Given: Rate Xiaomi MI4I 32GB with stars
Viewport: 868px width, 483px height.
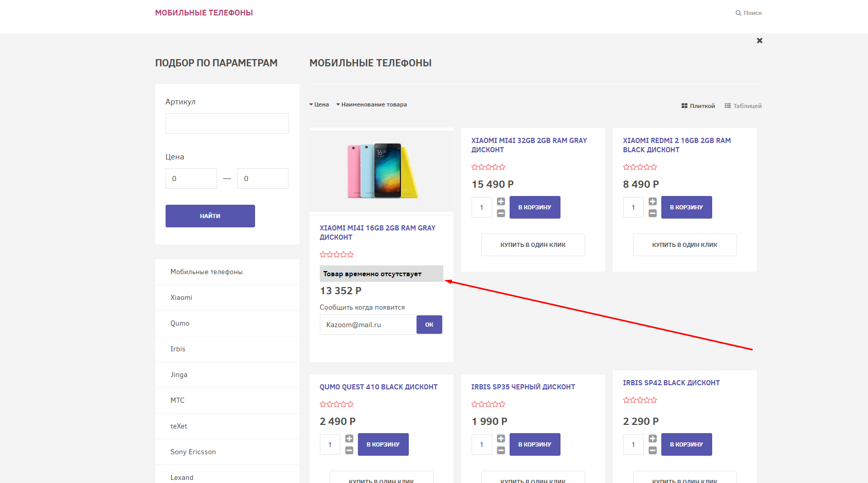Looking at the screenshot, I should click(x=489, y=167).
